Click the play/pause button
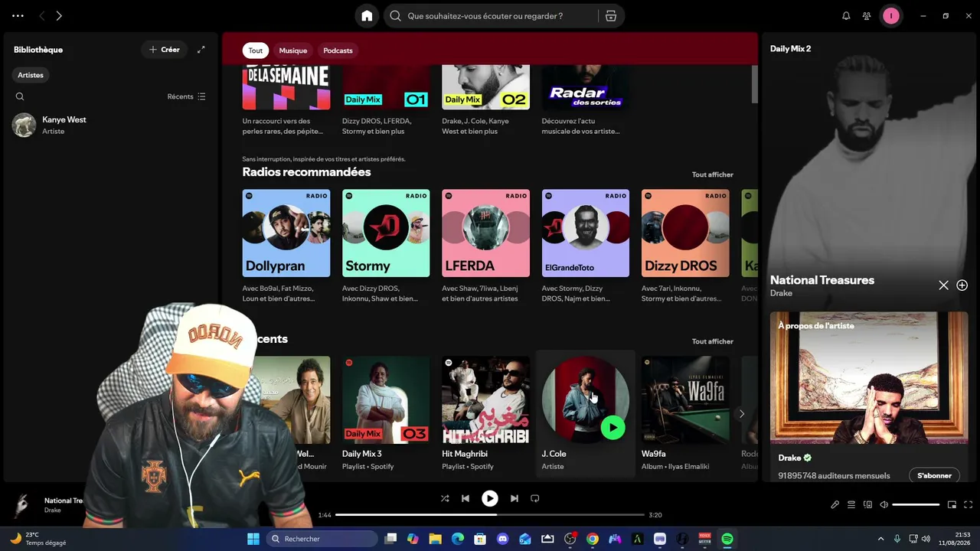 point(490,498)
